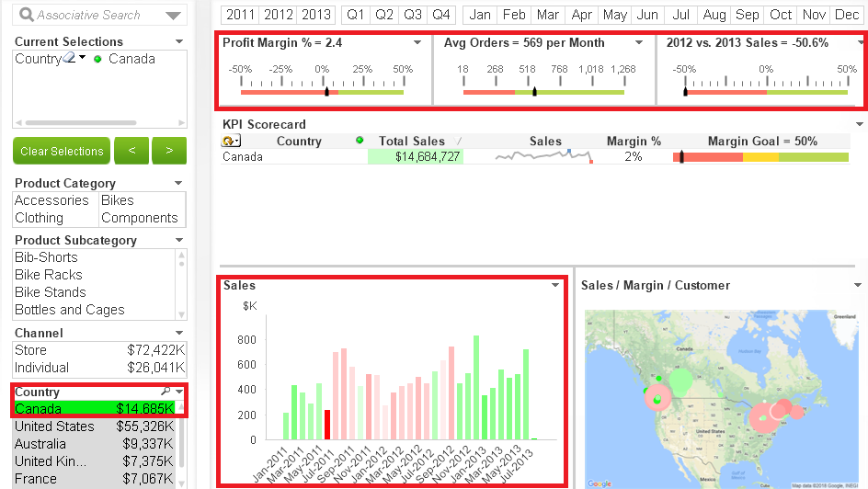The height and width of the screenshot is (489, 868).
Task: Select Bottles and Cages subcategory
Action: pos(70,310)
